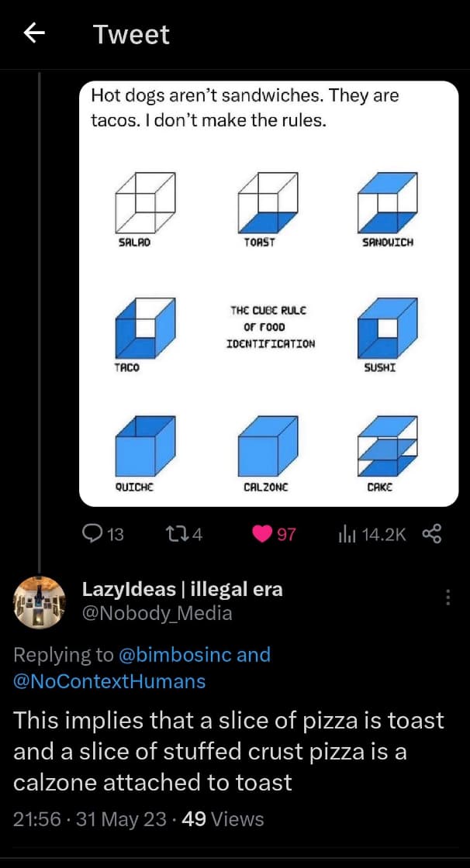Tap the Tweet header title
This screenshot has width=470, height=868.
point(131,34)
